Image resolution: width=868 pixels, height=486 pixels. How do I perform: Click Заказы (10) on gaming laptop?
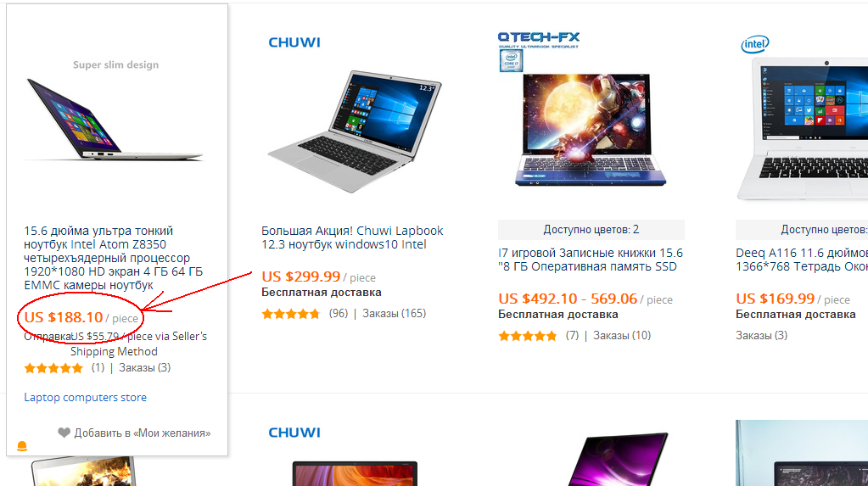point(622,335)
